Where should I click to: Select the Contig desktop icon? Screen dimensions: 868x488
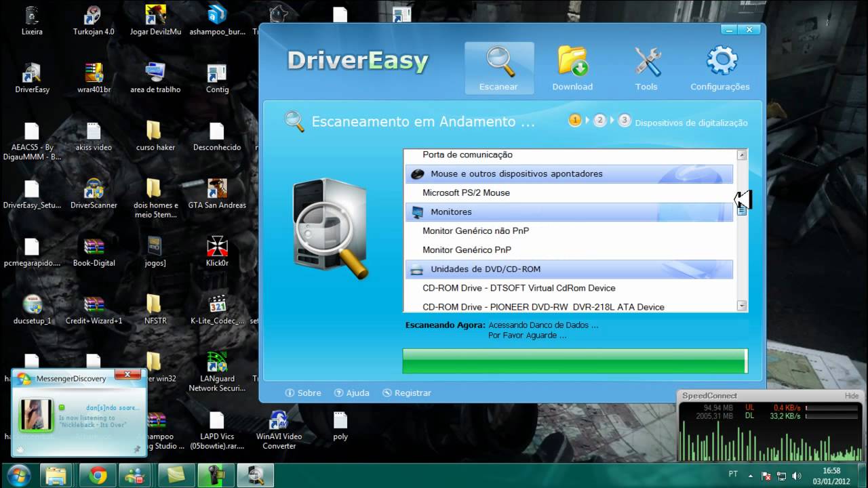[217, 78]
